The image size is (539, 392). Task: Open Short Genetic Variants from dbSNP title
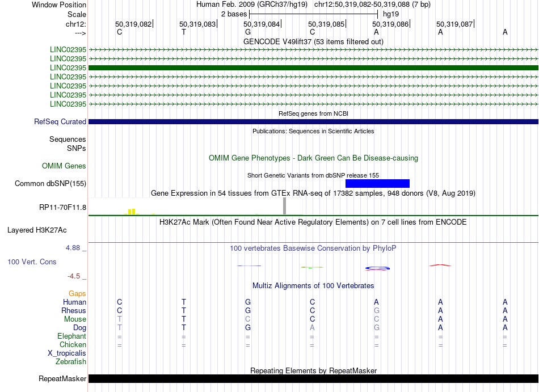[x=313, y=175]
